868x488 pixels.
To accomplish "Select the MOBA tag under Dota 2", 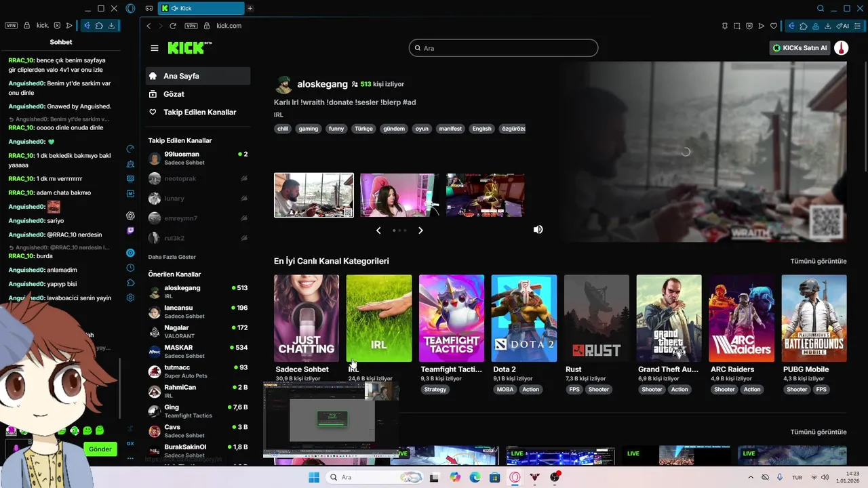I will [x=505, y=390].
